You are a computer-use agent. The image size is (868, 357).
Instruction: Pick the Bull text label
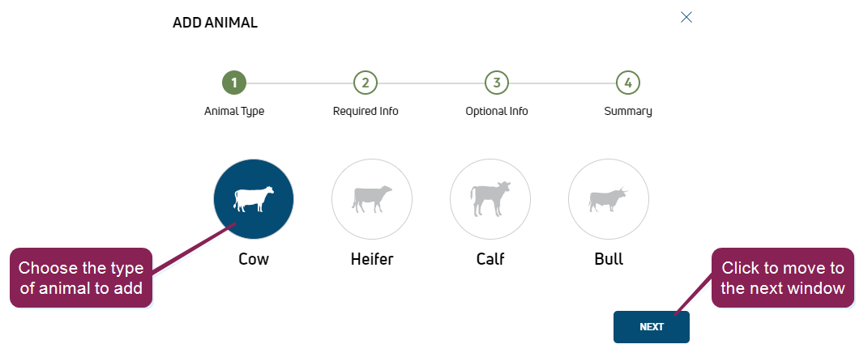pyautogui.click(x=609, y=260)
